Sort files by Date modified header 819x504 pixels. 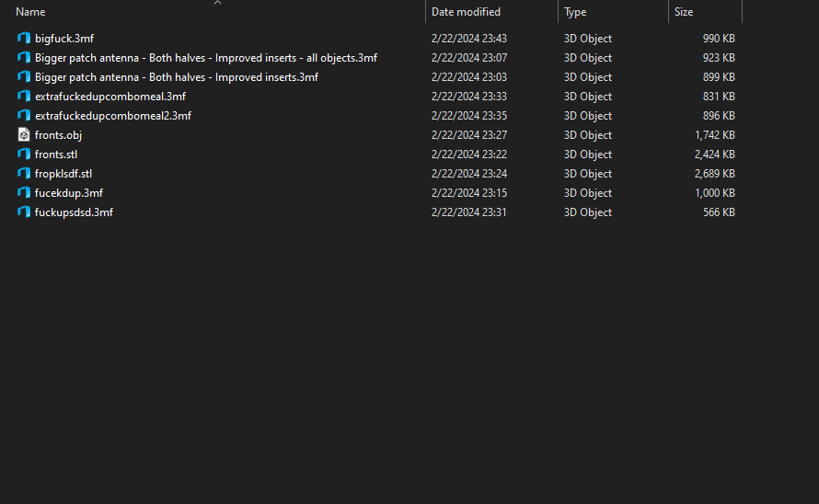(x=466, y=12)
